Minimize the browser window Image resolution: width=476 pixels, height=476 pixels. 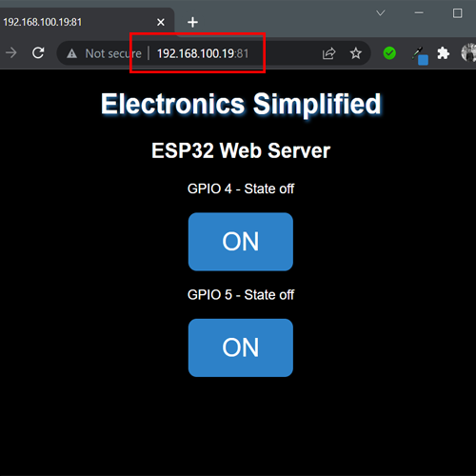coord(419,13)
